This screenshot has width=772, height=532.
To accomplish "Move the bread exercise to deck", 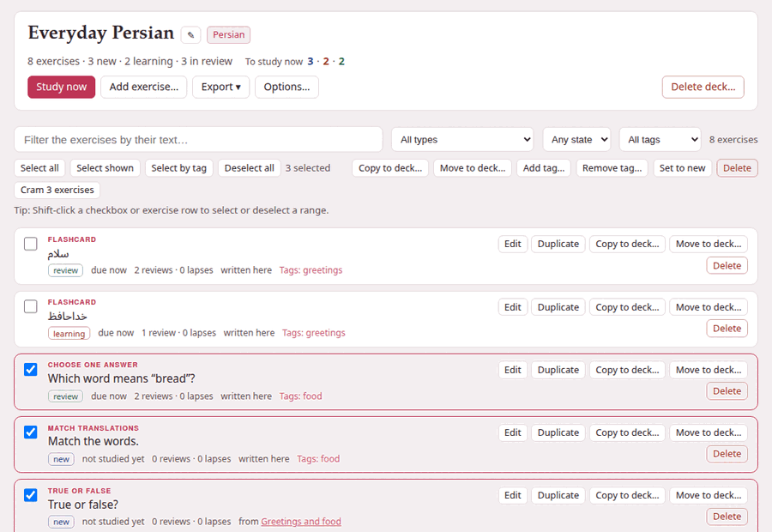I will click(709, 370).
